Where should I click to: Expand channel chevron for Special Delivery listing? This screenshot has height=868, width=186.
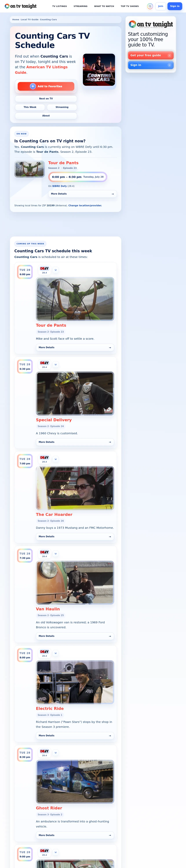click(x=56, y=365)
